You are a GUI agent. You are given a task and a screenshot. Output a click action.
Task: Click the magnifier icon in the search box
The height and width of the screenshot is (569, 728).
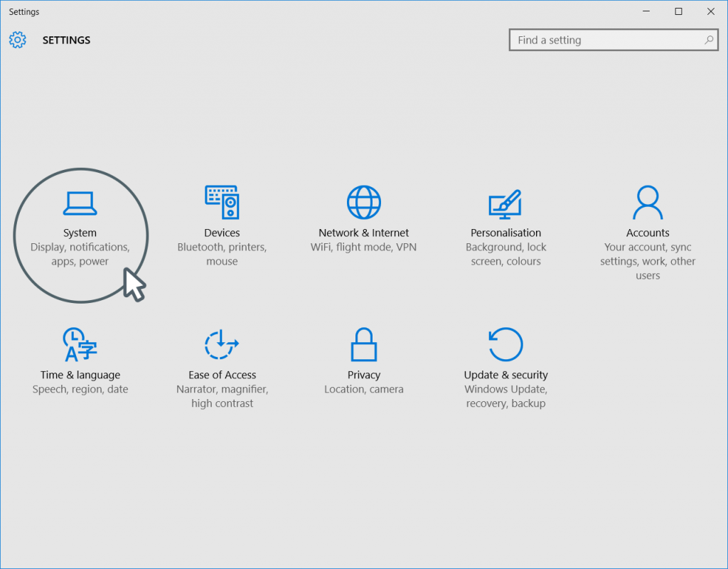[709, 40]
